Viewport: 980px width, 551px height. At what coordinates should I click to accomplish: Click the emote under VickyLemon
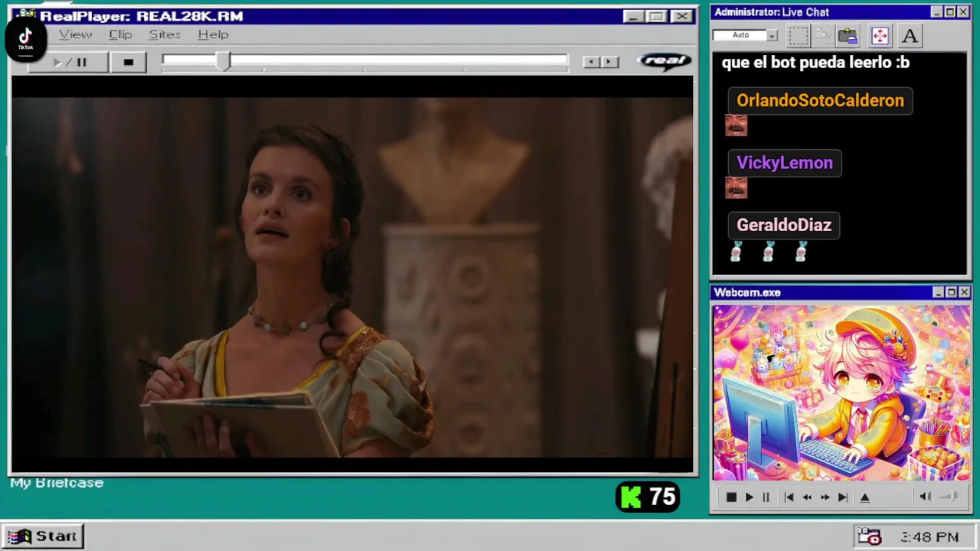736,187
